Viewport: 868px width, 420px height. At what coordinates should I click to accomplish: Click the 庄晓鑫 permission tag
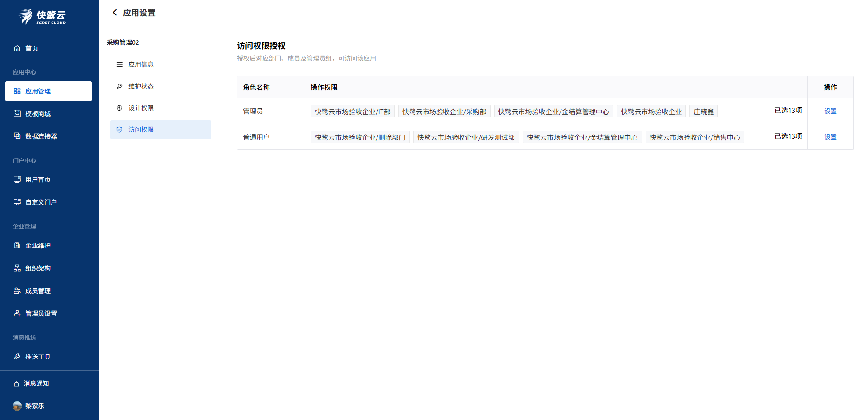703,112
